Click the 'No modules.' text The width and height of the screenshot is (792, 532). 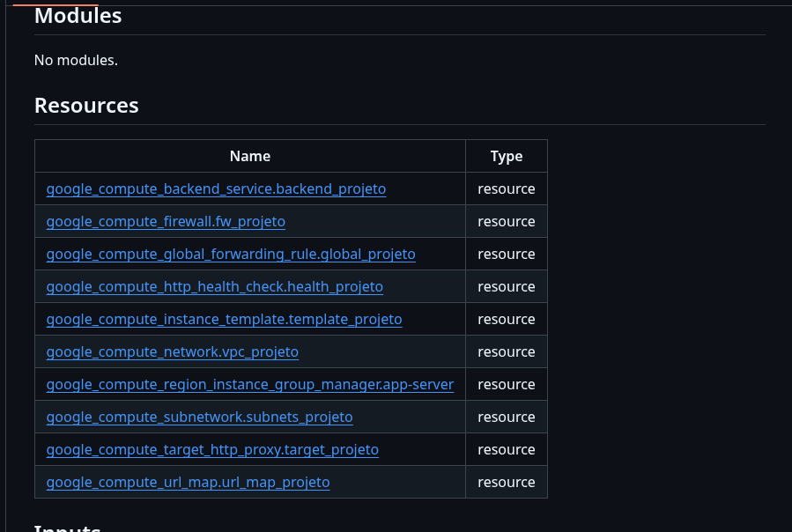pos(76,60)
